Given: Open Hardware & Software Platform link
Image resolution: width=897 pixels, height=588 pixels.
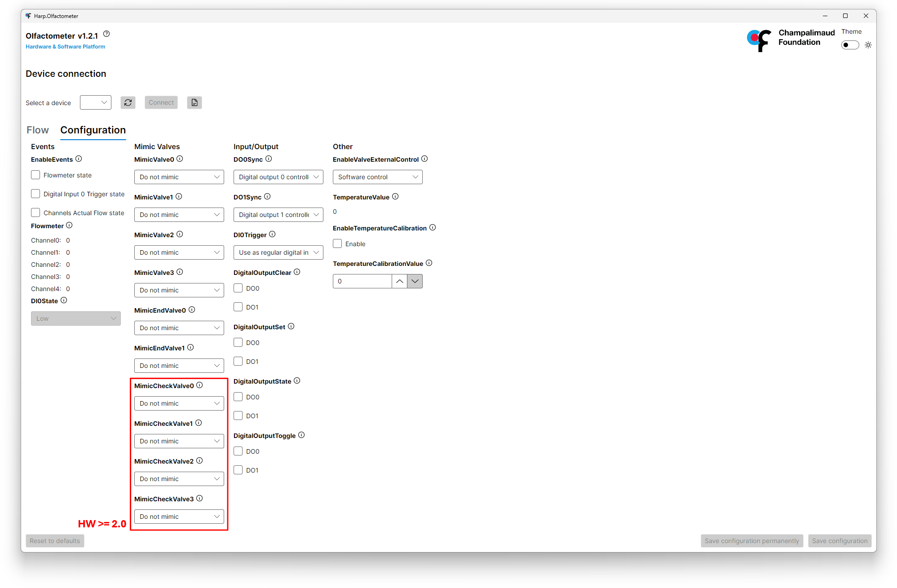Looking at the screenshot, I should (66, 47).
